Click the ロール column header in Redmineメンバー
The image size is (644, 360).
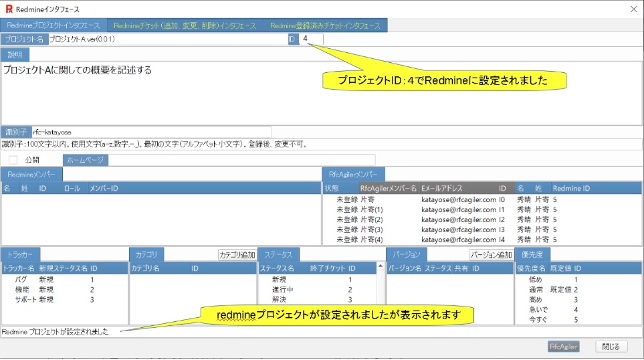(x=72, y=188)
